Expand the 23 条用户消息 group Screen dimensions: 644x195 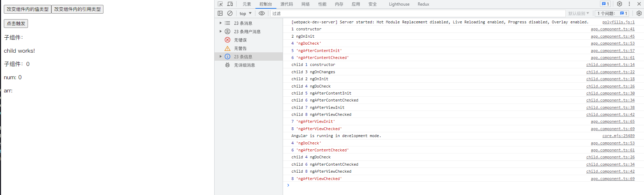point(220,32)
